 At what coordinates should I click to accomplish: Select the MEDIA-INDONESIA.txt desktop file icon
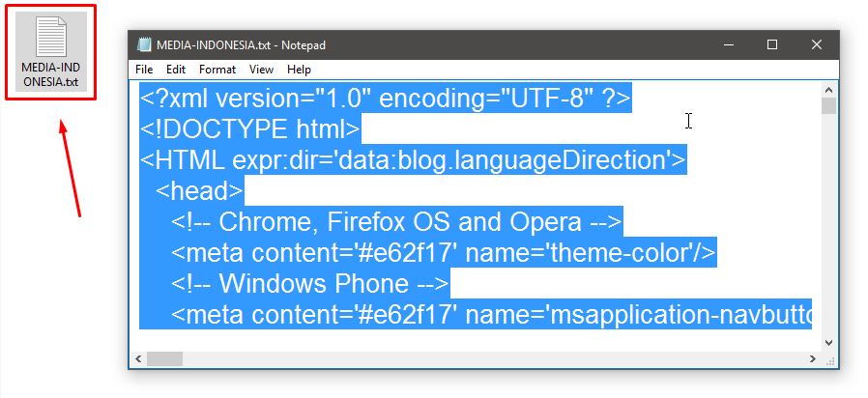(51, 52)
